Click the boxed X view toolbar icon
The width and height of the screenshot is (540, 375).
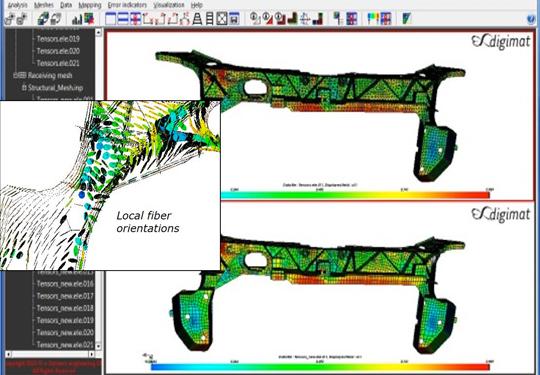222,19
